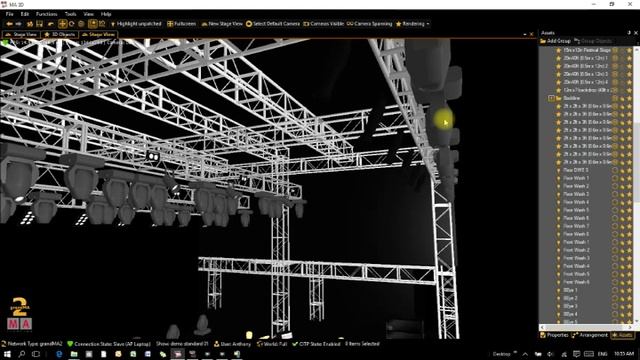Open the File menu
This screenshot has width=640, height=360.
(9, 14)
